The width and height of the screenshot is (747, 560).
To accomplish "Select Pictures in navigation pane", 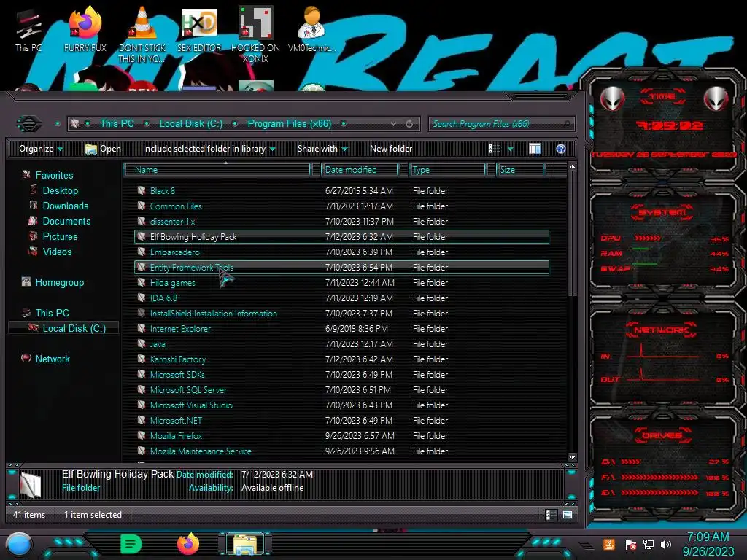I will tap(53, 236).
